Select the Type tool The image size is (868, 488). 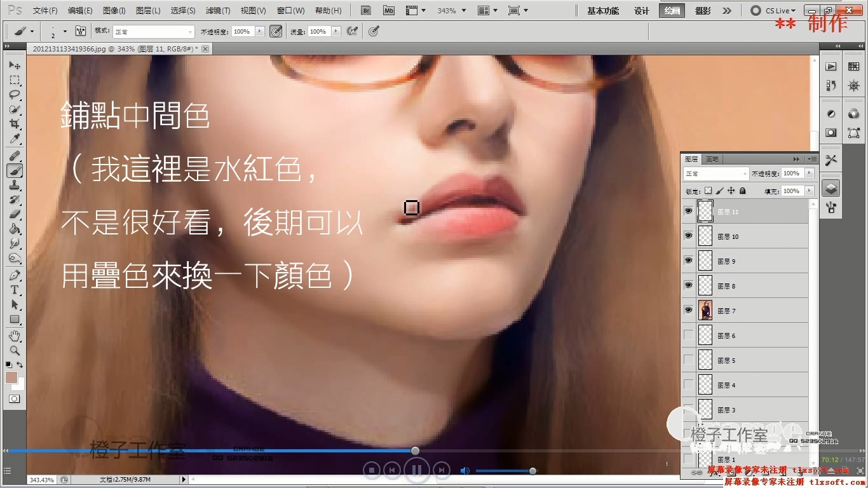tap(15, 290)
